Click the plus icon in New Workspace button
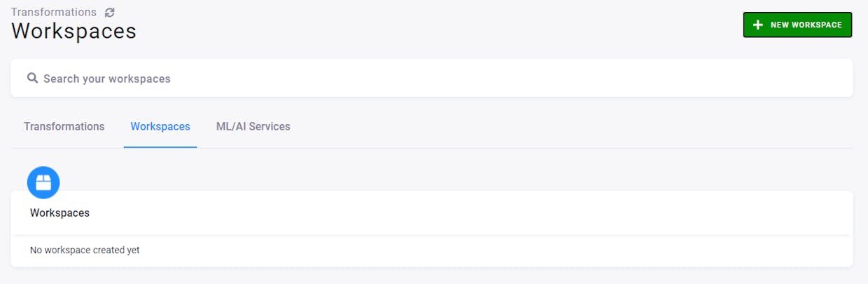This screenshot has height=284, width=868. click(x=757, y=25)
